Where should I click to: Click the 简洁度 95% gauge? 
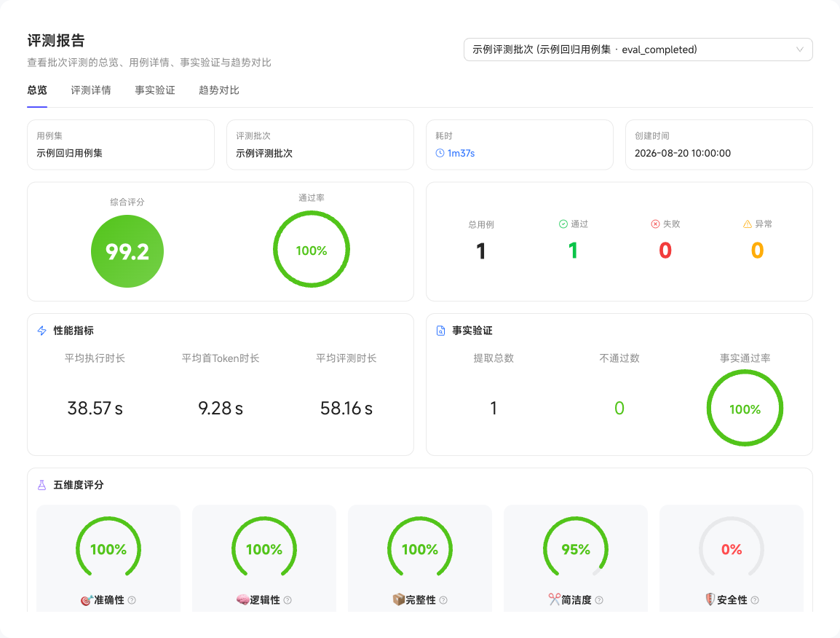(x=576, y=548)
